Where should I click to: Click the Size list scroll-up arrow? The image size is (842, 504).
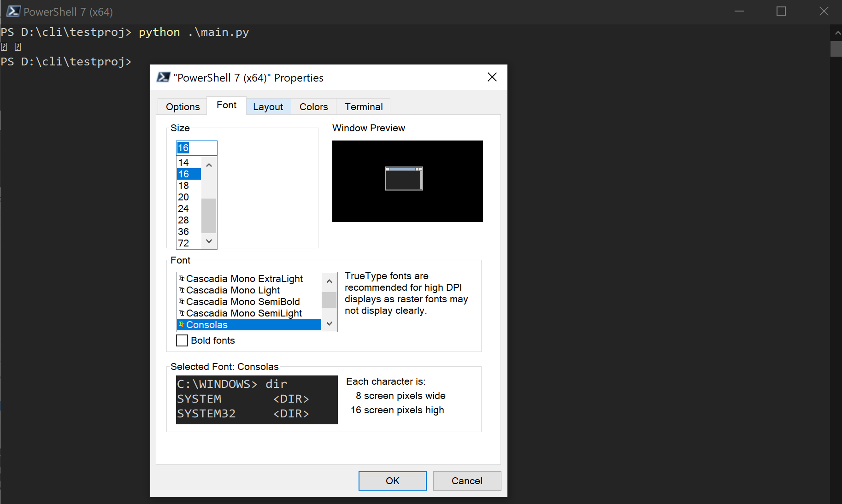click(209, 164)
